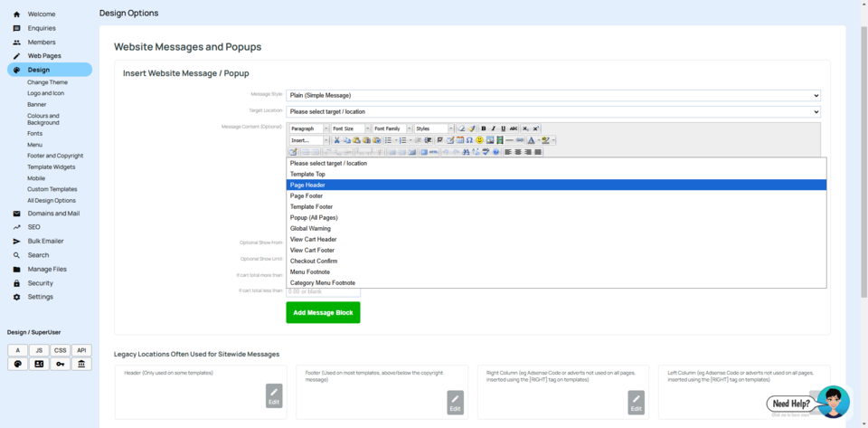The width and height of the screenshot is (868, 428).
Task: Open the Paragraph format dropdown
Action: tap(309, 128)
